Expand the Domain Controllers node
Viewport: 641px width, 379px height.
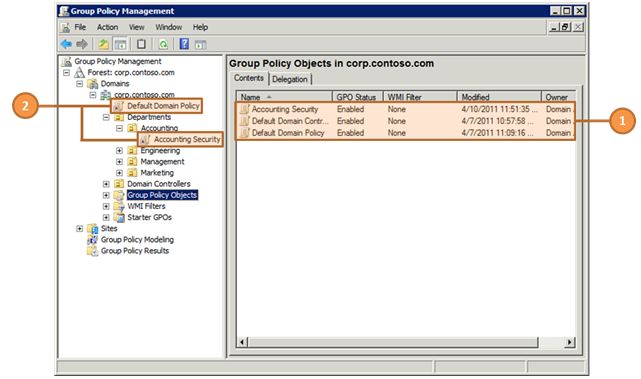[x=106, y=184]
